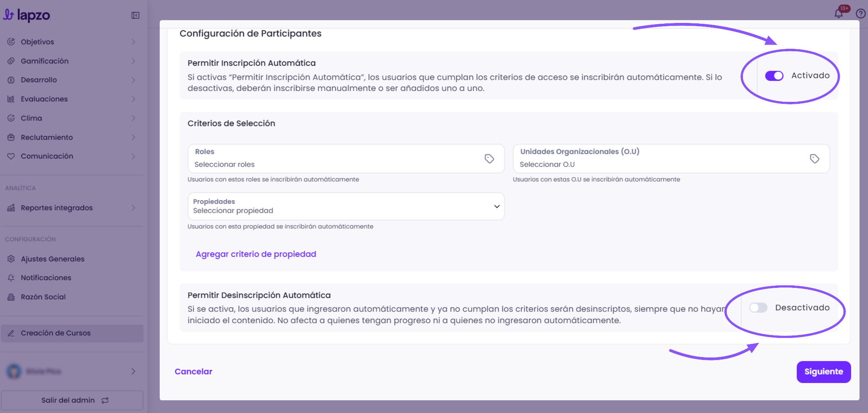Viewport: 868px width, 413px height.
Task: Click the Clima smiley icon
Action: coord(11,118)
